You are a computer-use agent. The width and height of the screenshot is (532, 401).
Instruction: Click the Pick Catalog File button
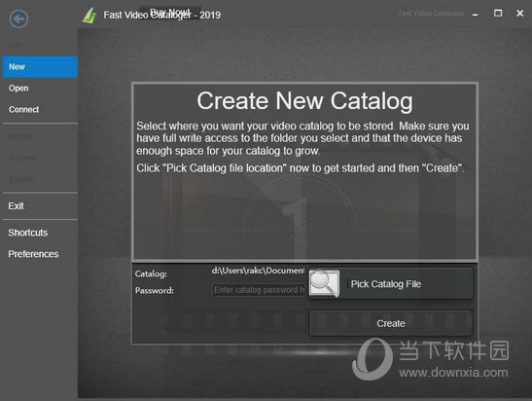click(x=391, y=283)
